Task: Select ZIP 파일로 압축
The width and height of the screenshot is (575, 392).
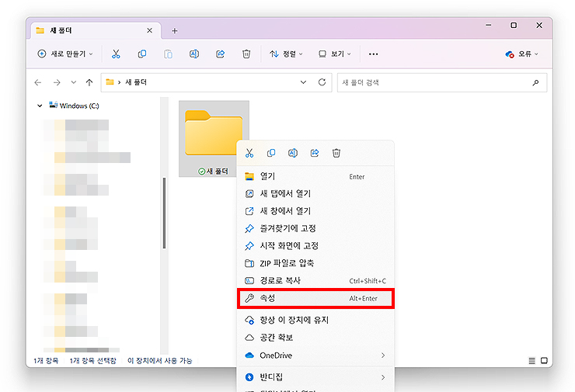Action: click(x=315, y=263)
